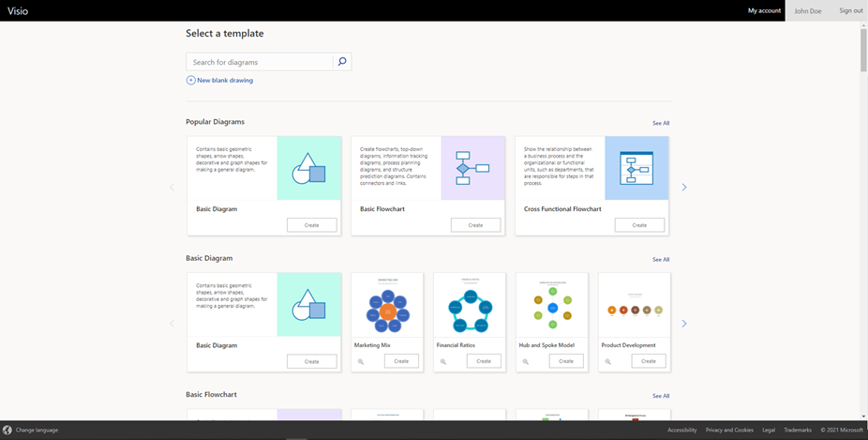
Task: Click the Popular Diagrams section heading
Action: 215,122
